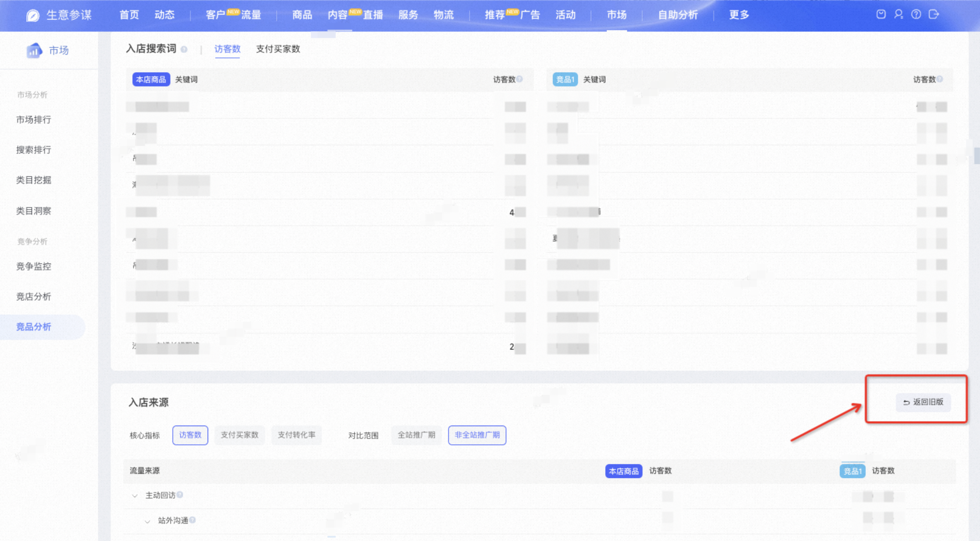Click 竞品1 badge in 流量来源 table
The height and width of the screenshot is (541, 980).
pos(852,471)
